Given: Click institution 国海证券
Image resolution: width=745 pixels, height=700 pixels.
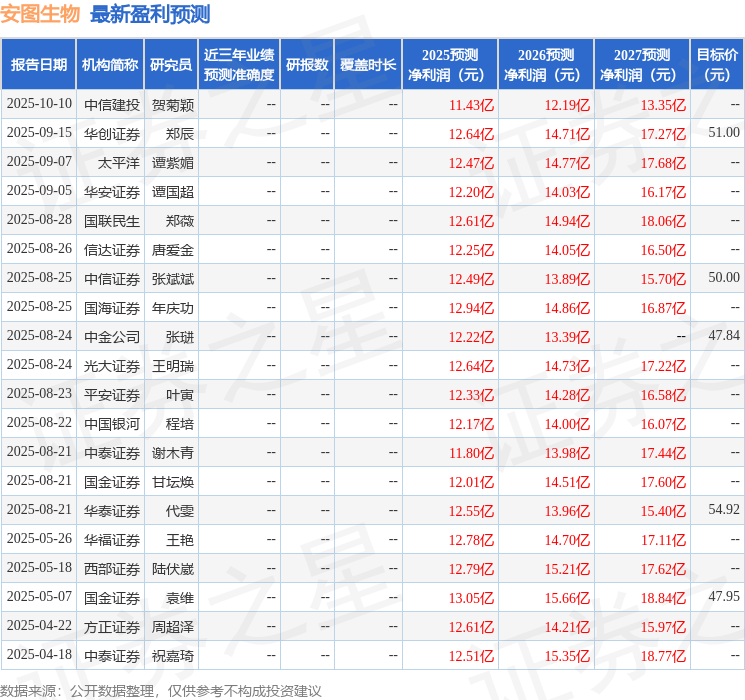Looking at the screenshot, I should (112, 308).
